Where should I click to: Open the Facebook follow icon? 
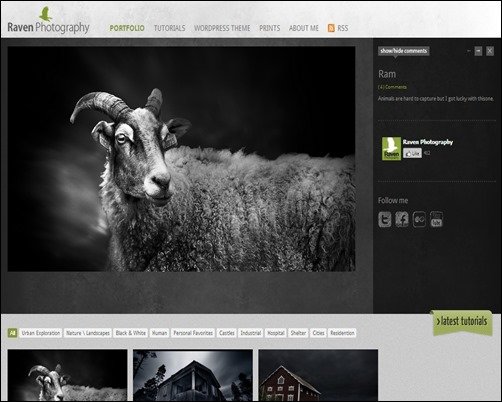402,219
